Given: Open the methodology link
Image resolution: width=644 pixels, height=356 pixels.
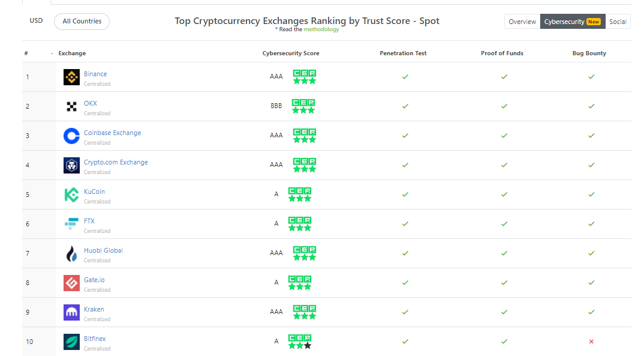Looking at the screenshot, I should click(x=321, y=29).
